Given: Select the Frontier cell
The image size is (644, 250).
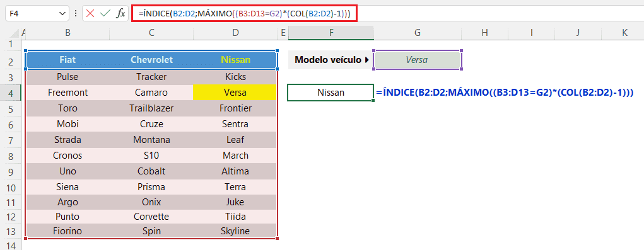Looking at the screenshot, I should (235, 108).
